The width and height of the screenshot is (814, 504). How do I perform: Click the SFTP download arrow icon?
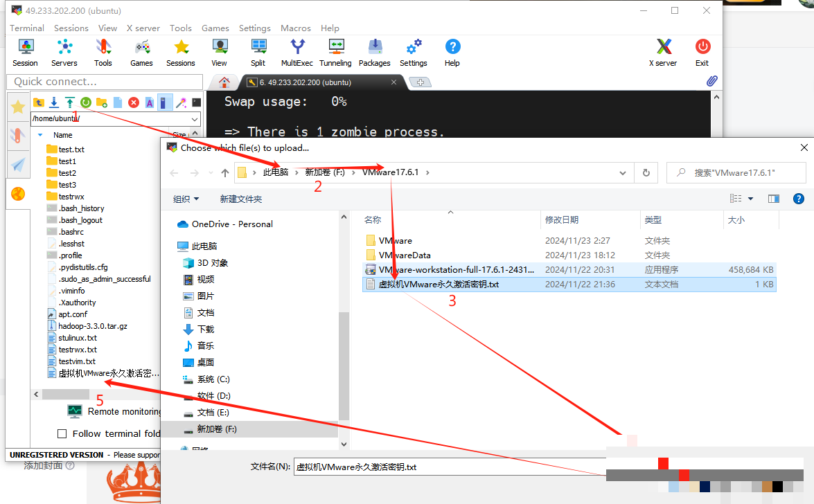(54, 102)
